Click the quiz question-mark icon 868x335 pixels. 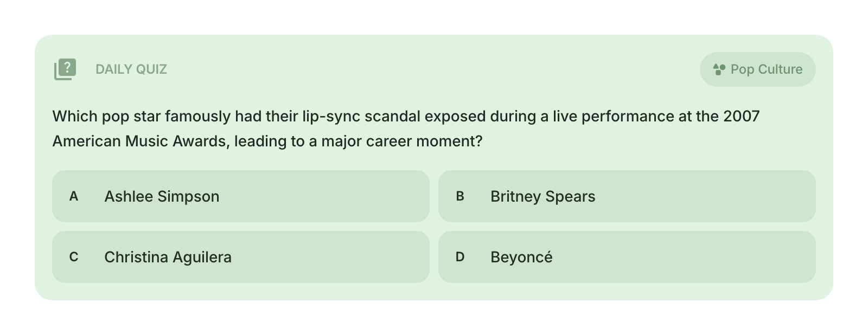click(x=65, y=69)
